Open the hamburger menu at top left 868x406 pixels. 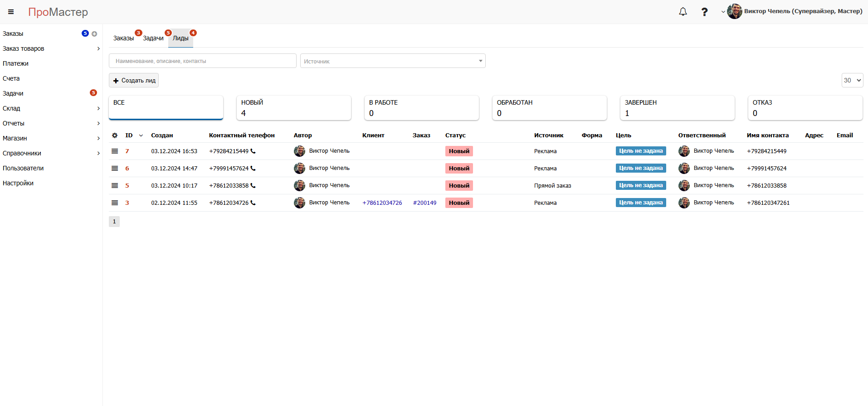[x=11, y=12]
